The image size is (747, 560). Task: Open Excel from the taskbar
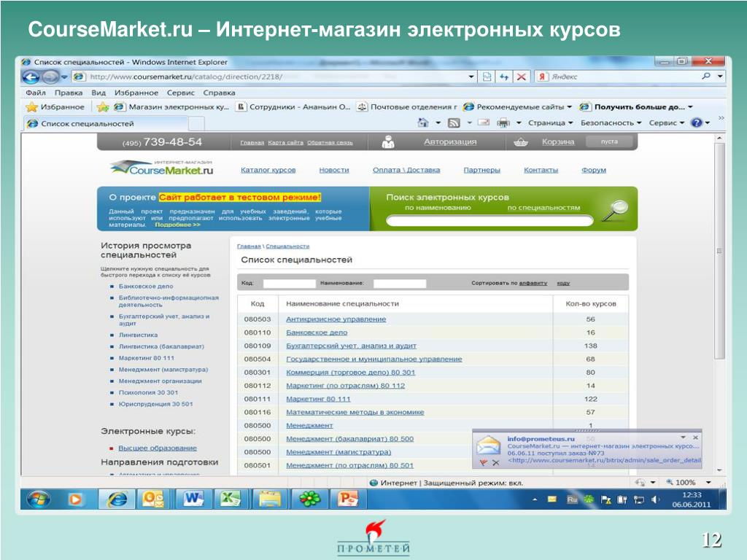coord(231,499)
